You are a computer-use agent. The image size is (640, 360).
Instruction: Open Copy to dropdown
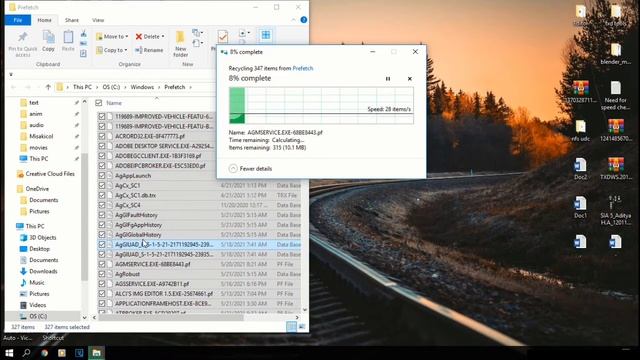pos(112,50)
